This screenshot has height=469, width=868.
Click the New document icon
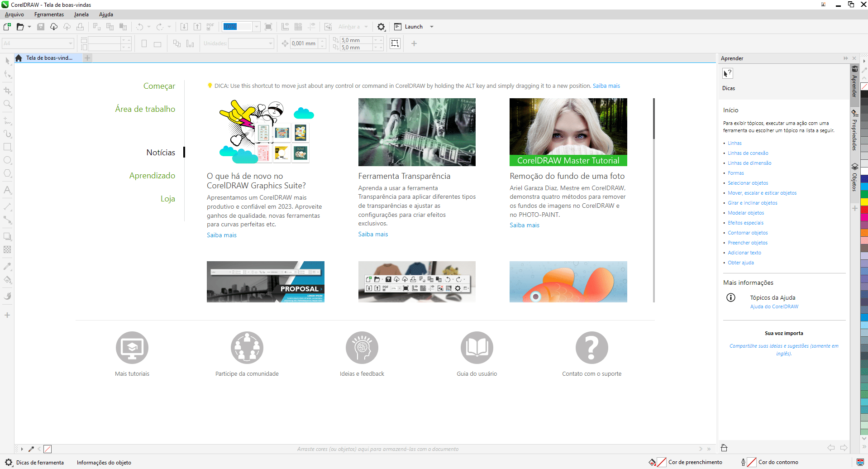point(7,27)
